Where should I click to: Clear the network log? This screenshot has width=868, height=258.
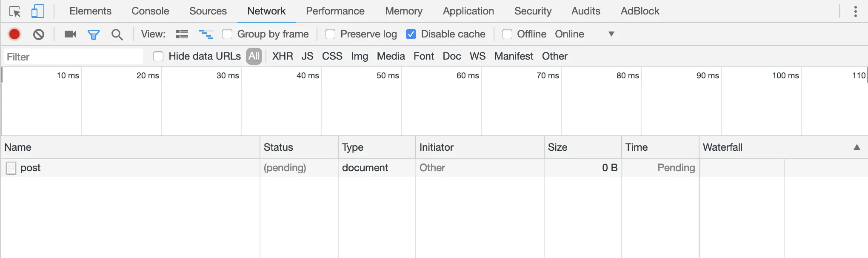coord(39,34)
